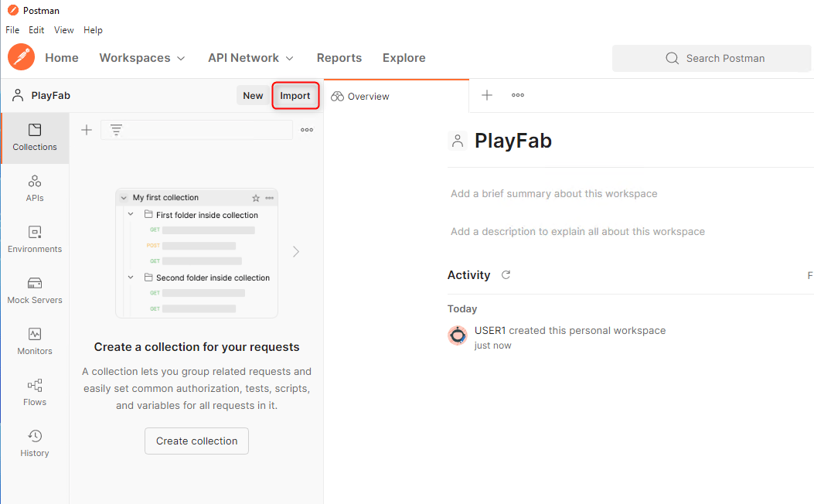
Task: Open the Flows sidebar panel
Action: [x=35, y=392]
